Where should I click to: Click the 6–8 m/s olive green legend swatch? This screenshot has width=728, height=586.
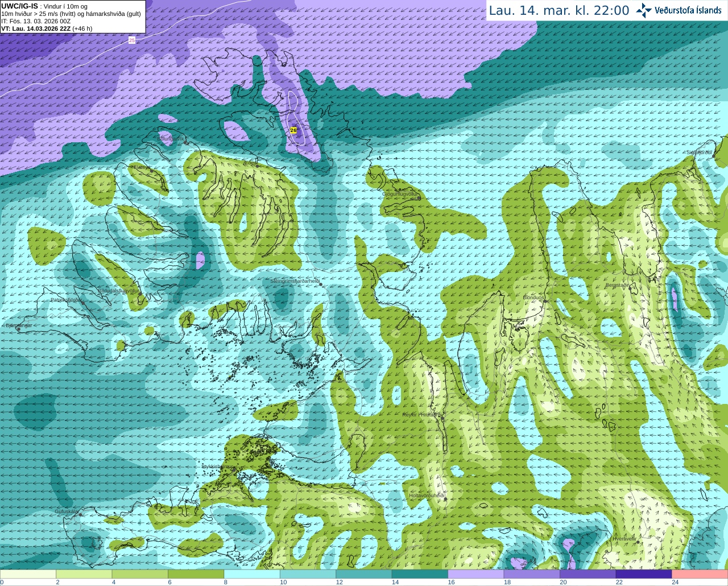tap(196, 574)
